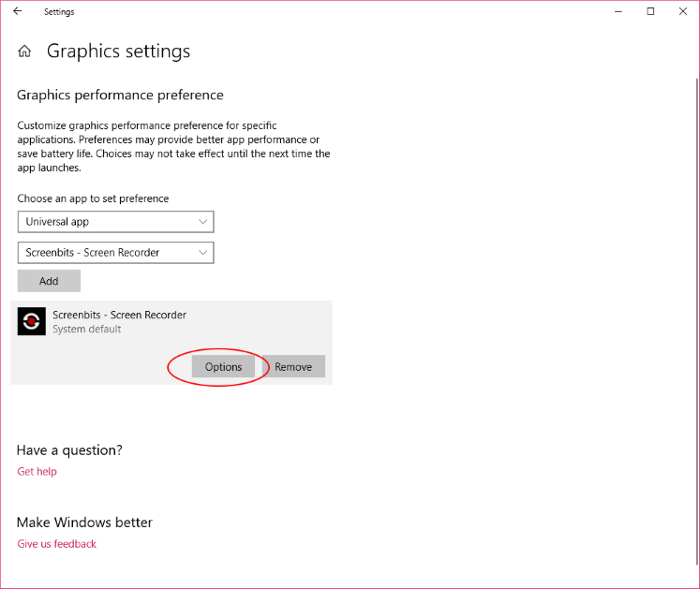Open the Get help link

[37, 472]
